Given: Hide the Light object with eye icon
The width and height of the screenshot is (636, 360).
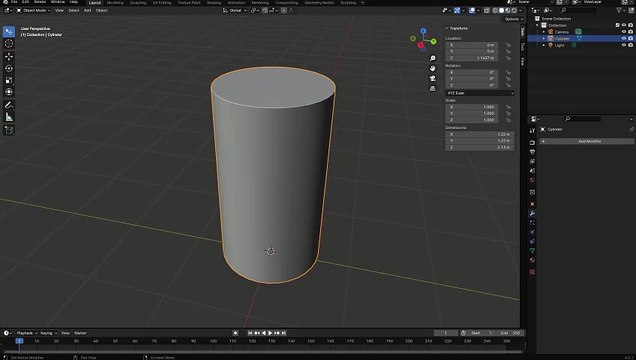Looking at the screenshot, I should click(x=624, y=45).
